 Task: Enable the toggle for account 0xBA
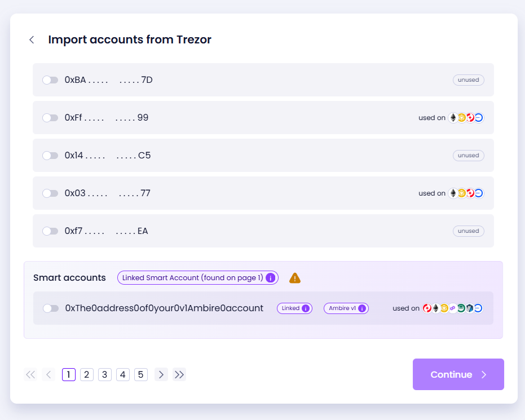[x=50, y=79]
